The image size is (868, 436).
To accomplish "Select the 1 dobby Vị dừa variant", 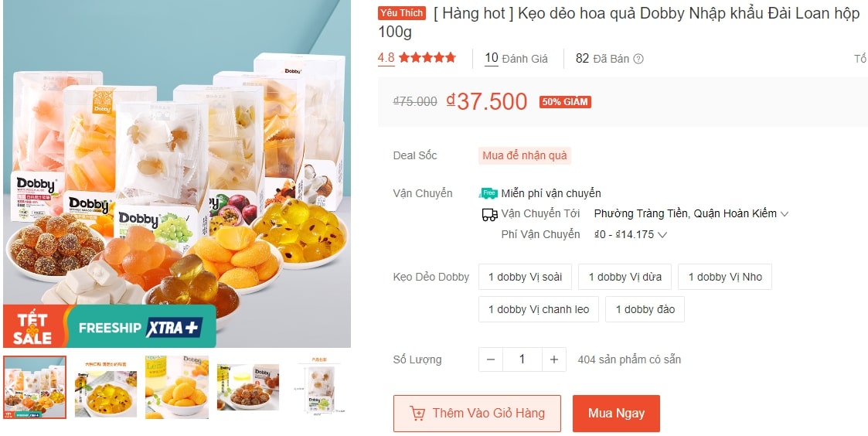I will click(x=625, y=277).
